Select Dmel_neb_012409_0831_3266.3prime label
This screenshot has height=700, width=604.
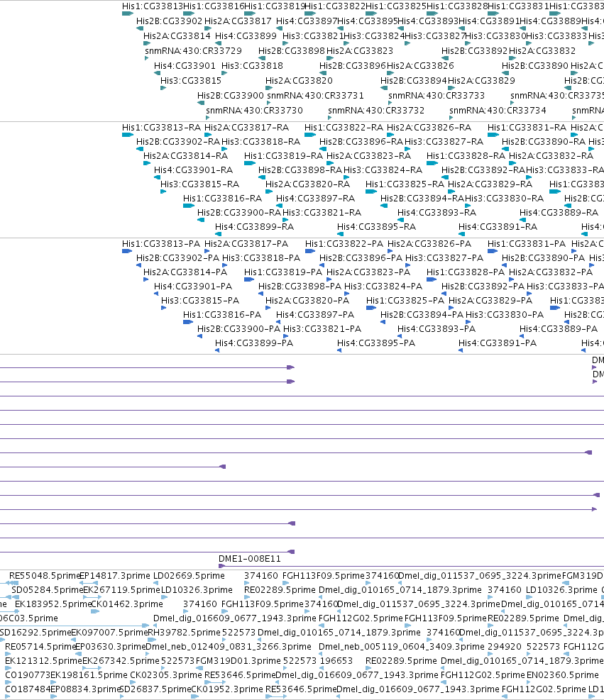(229, 647)
